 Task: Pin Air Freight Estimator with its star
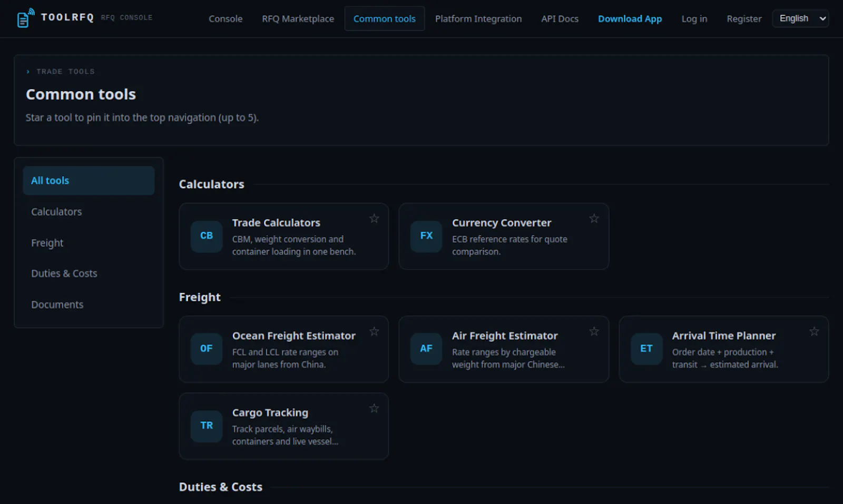[x=594, y=331]
